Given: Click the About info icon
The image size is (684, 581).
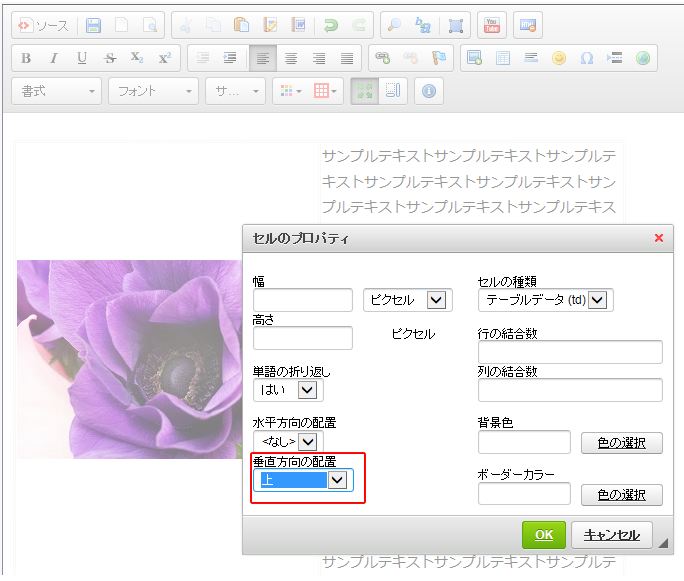Looking at the screenshot, I should tap(429, 91).
